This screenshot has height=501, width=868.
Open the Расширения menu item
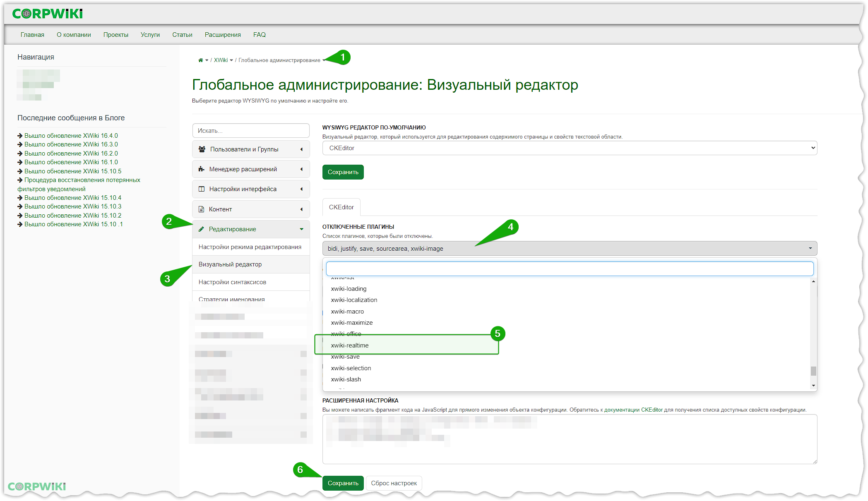(223, 35)
